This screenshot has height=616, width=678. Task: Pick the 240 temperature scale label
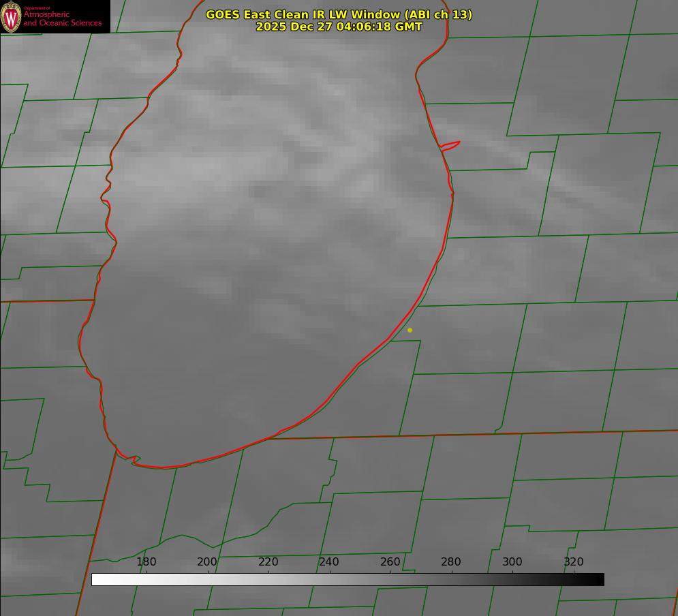329,561
